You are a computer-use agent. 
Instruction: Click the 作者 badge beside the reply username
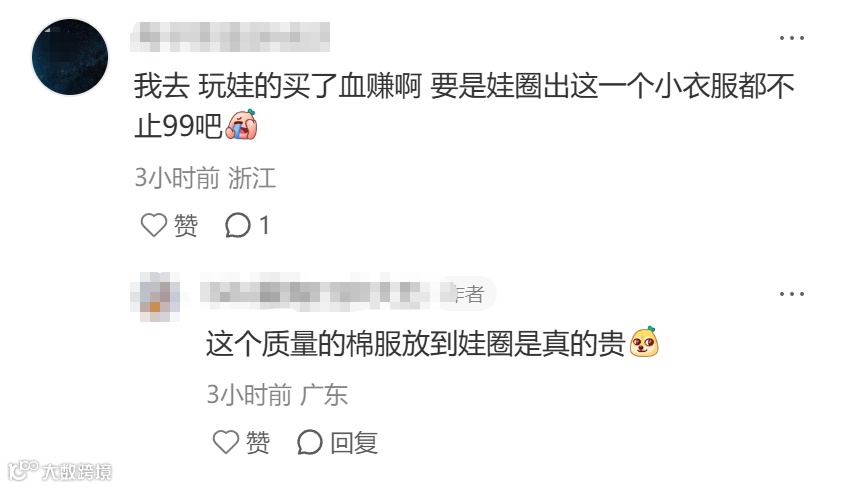click(468, 294)
